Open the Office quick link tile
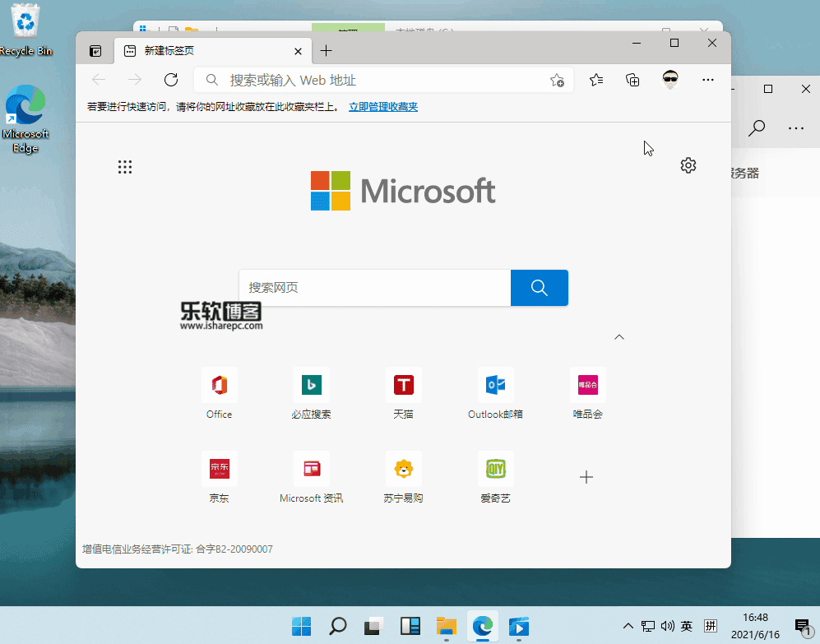 click(219, 384)
